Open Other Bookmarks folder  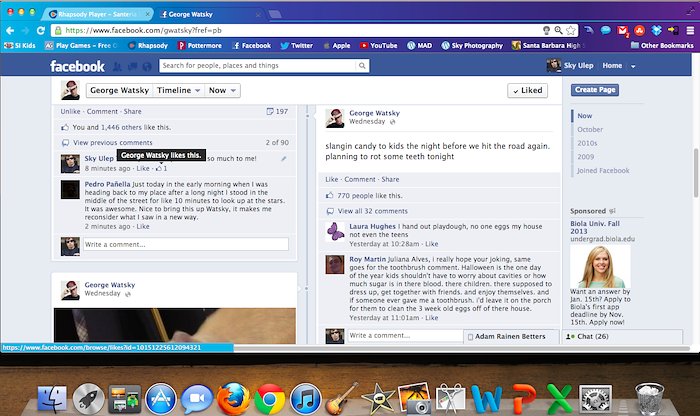coord(662,46)
